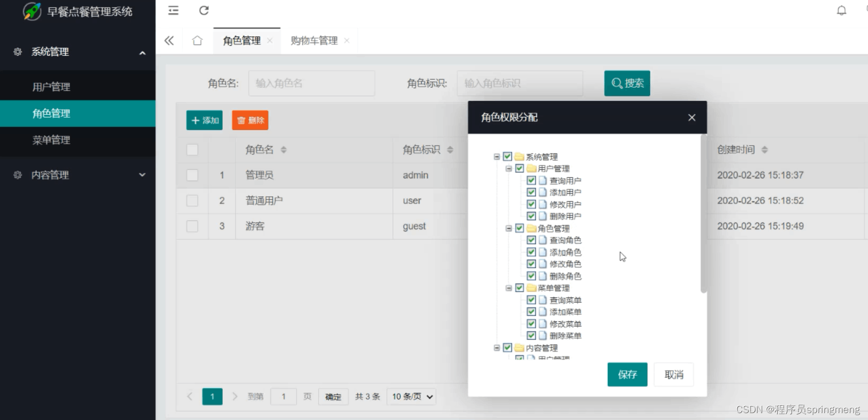Click the orange 删除 trash button

point(250,121)
